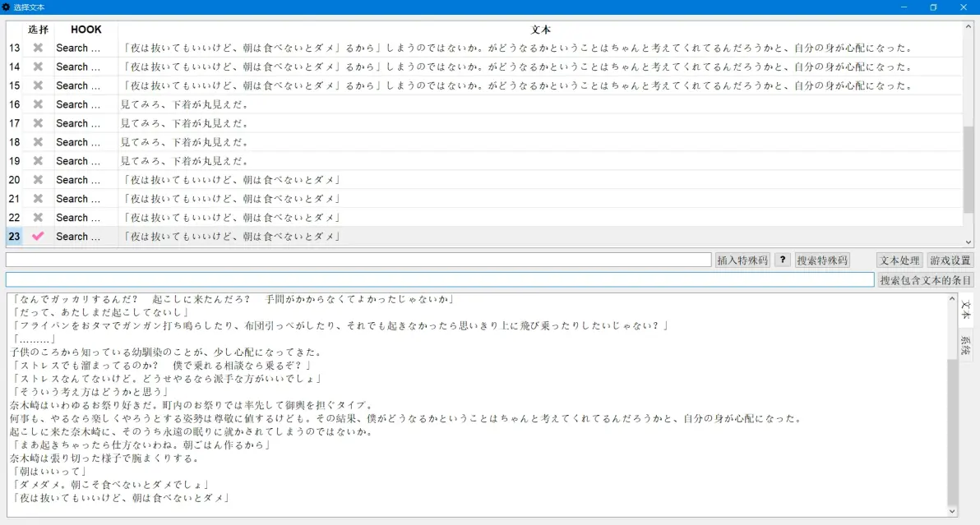The width and height of the screenshot is (980, 525).
Task: Click line 「だって、あたしまだ起こしてないし」
Action: (100, 312)
